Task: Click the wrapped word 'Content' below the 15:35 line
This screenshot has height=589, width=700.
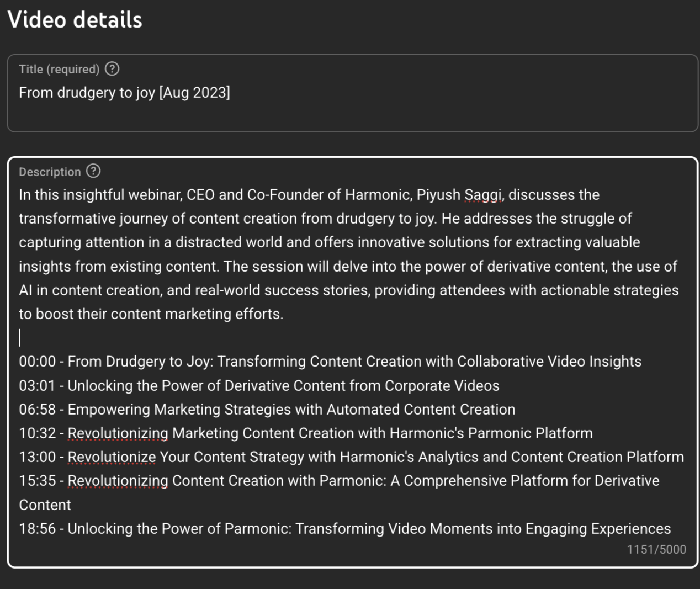Action: [x=45, y=505]
